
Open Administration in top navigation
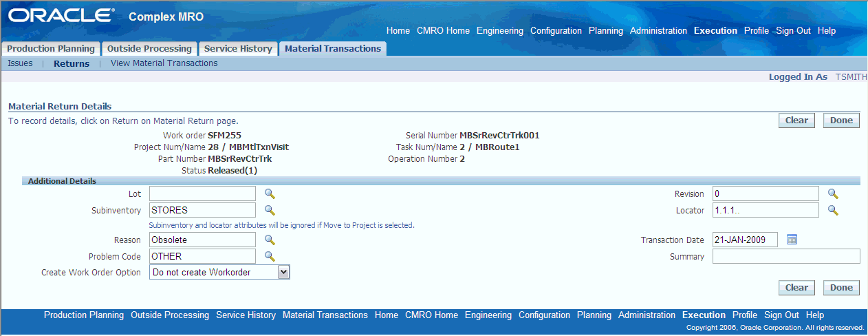[x=658, y=31]
